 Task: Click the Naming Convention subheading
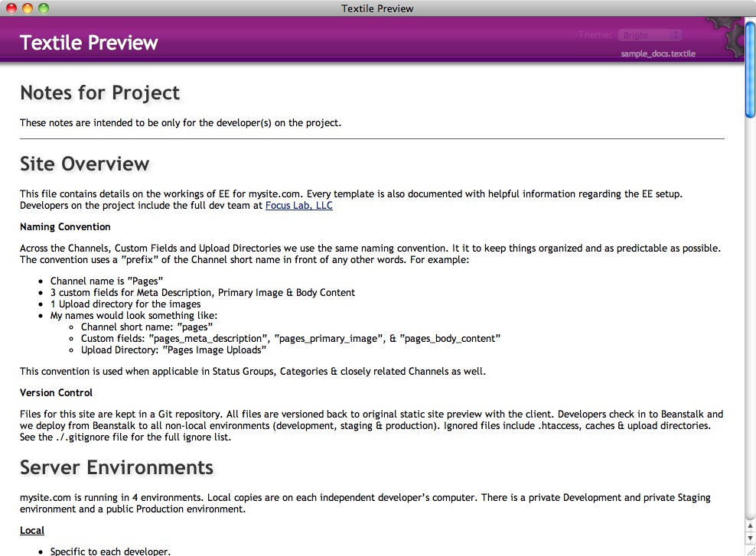(x=65, y=227)
